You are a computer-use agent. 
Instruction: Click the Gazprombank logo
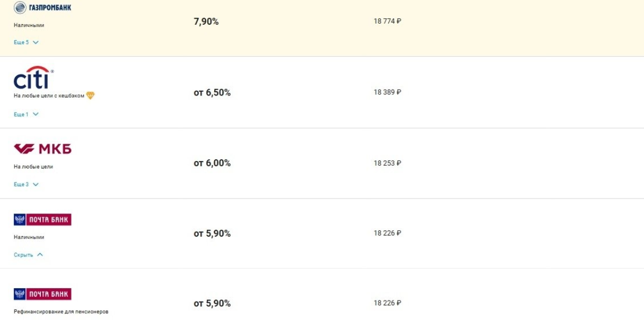click(x=42, y=8)
